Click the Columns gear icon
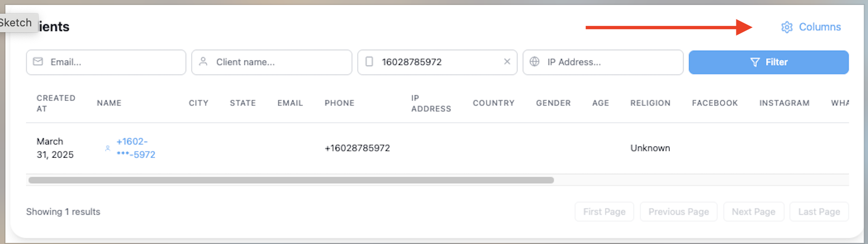The height and width of the screenshot is (244, 868). point(787,27)
